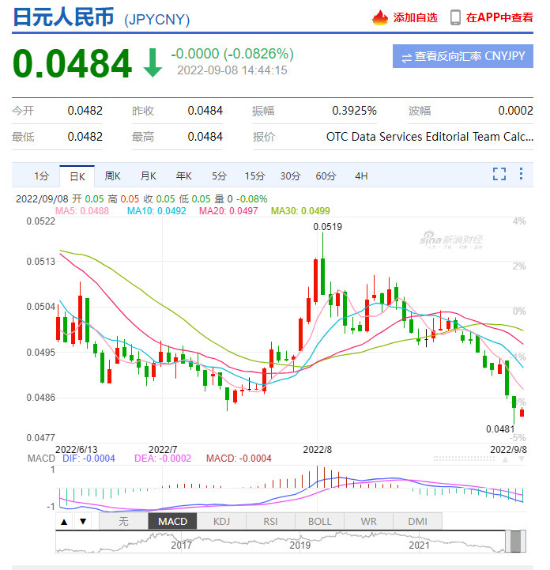The image size is (550, 570).
Task: Select the BOLL indicator
Action: [x=320, y=522]
